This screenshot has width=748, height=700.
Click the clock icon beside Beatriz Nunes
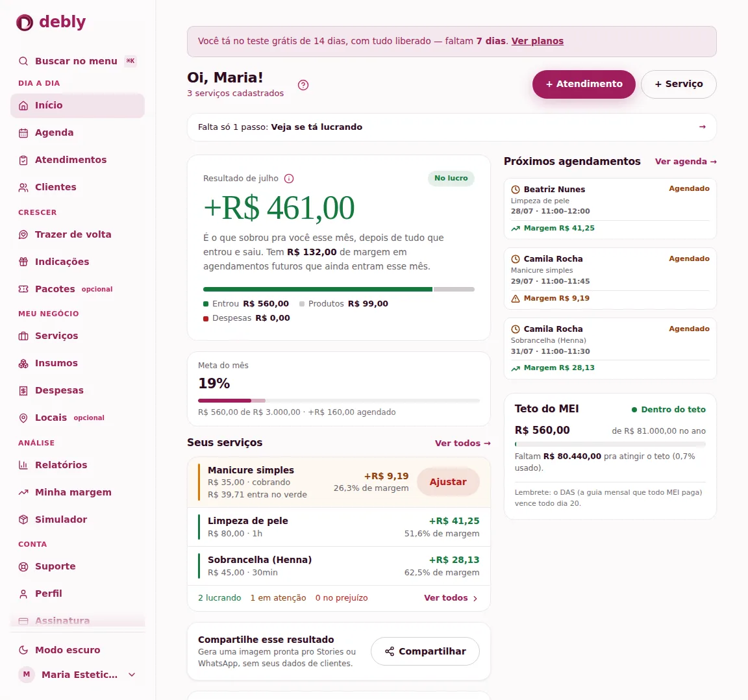515,190
